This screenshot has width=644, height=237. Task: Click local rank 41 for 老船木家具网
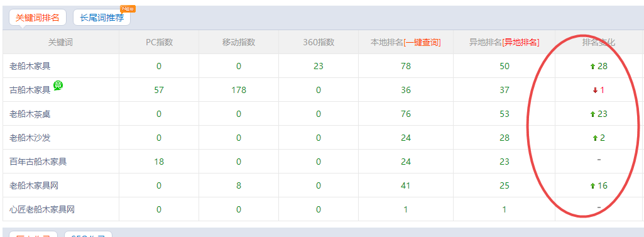click(406, 185)
